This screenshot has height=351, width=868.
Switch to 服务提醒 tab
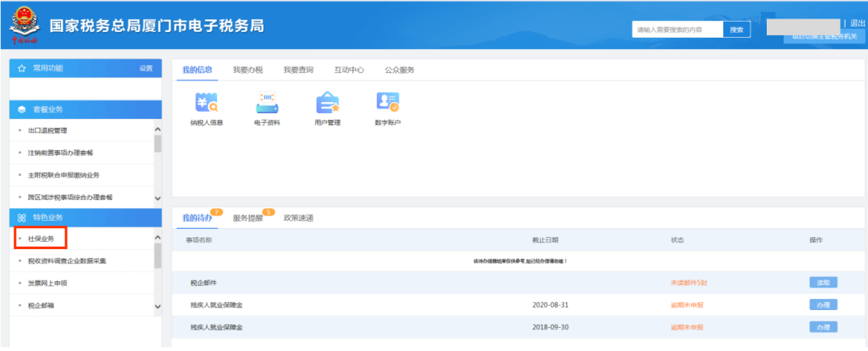coord(248,218)
